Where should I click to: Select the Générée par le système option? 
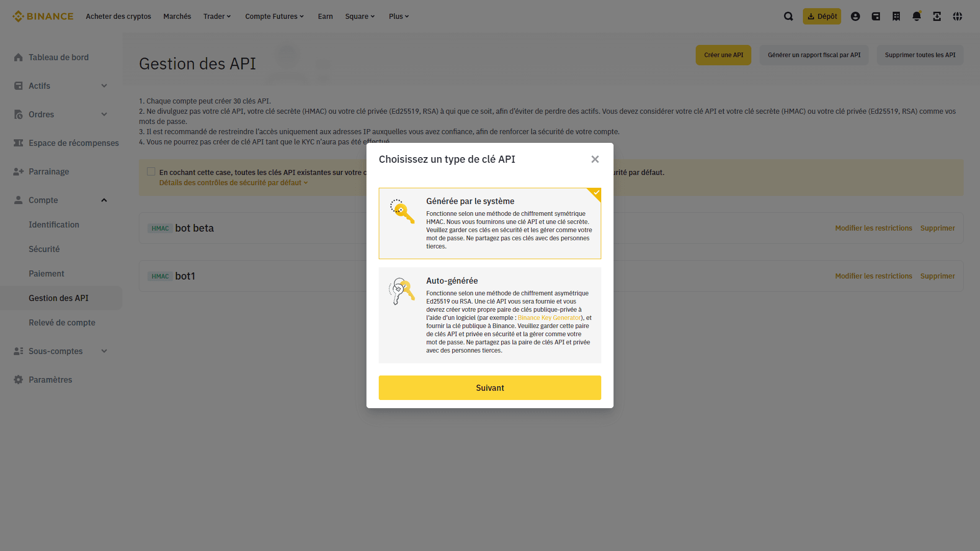(490, 223)
